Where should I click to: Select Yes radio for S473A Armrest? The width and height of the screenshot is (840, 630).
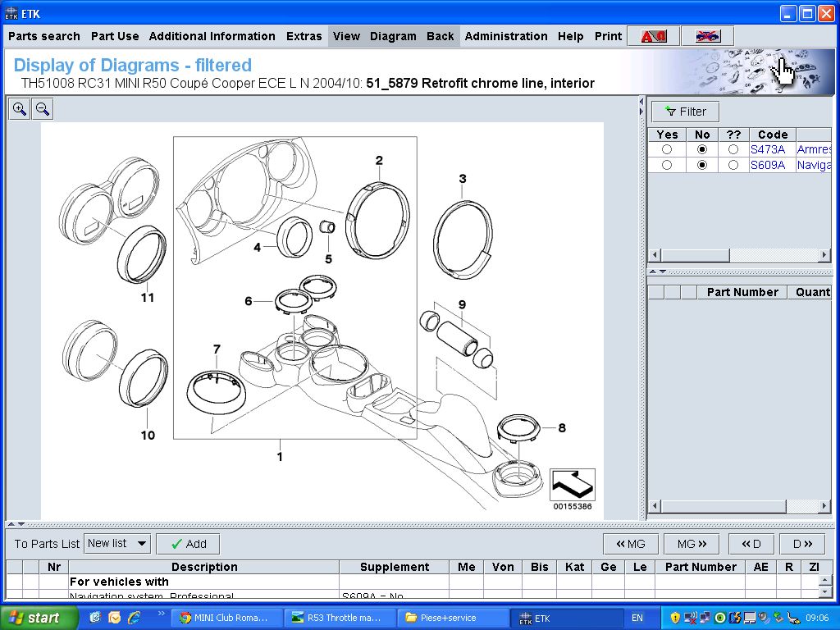[x=666, y=150]
